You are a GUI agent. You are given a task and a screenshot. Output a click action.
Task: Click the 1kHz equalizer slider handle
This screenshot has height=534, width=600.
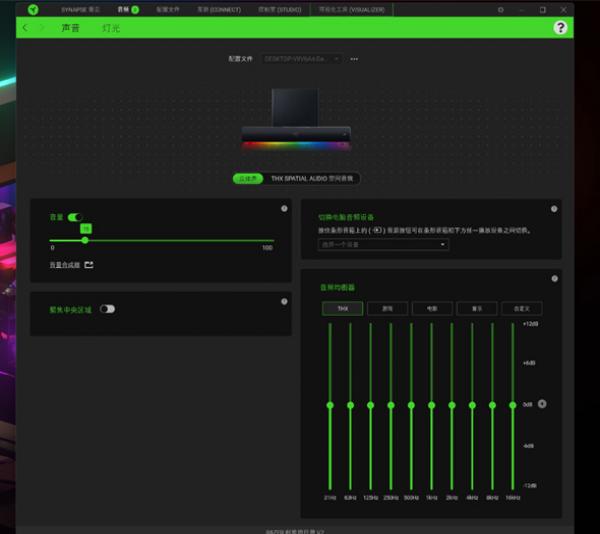(431, 405)
